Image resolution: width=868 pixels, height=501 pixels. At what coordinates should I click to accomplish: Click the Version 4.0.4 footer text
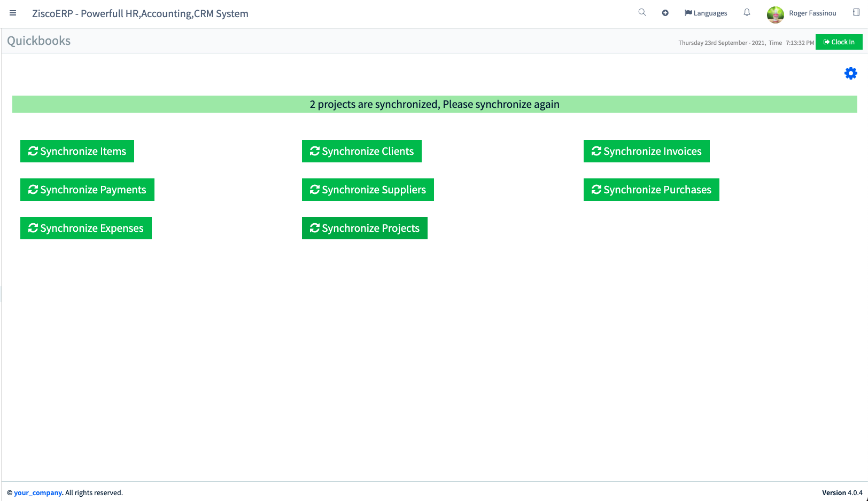point(842,493)
